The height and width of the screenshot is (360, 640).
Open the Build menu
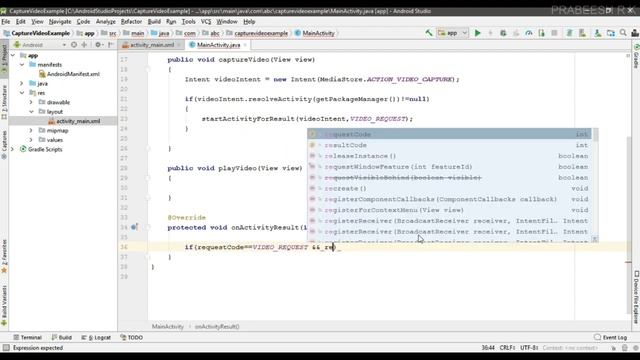click(154, 22)
